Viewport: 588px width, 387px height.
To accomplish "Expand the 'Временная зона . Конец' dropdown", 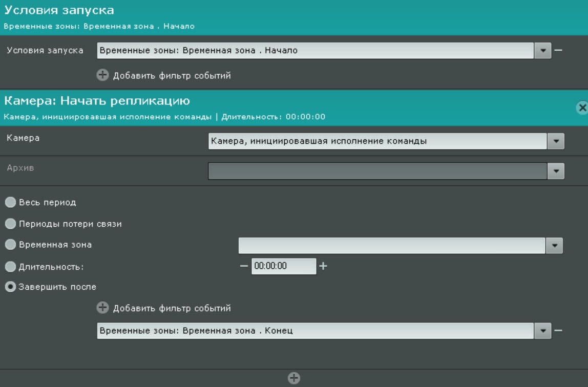I will click(542, 331).
